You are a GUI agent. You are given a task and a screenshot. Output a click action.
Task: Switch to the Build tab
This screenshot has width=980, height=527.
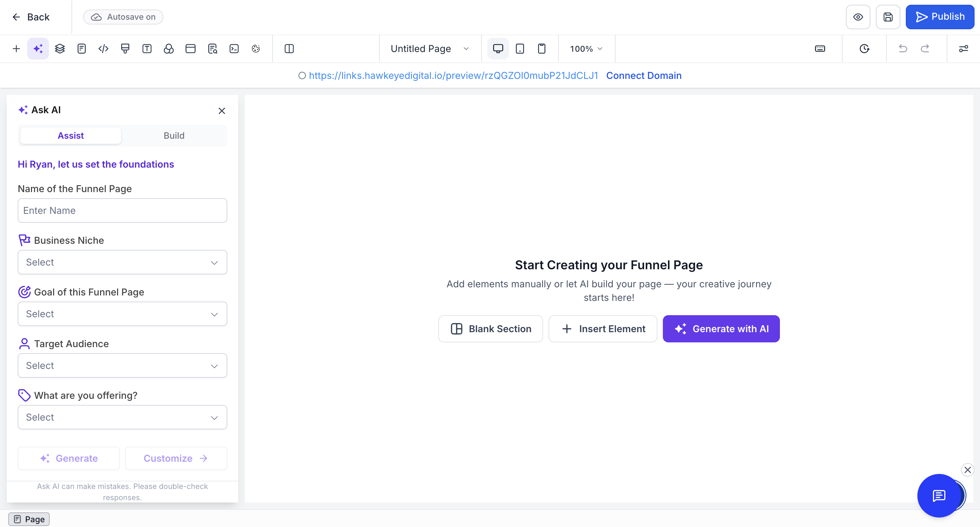(174, 136)
